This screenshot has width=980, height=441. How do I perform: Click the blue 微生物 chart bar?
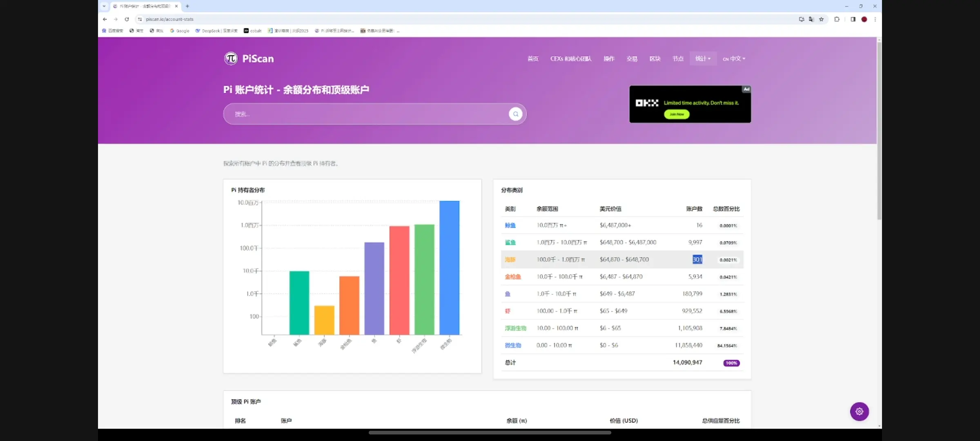(x=449, y=267)
